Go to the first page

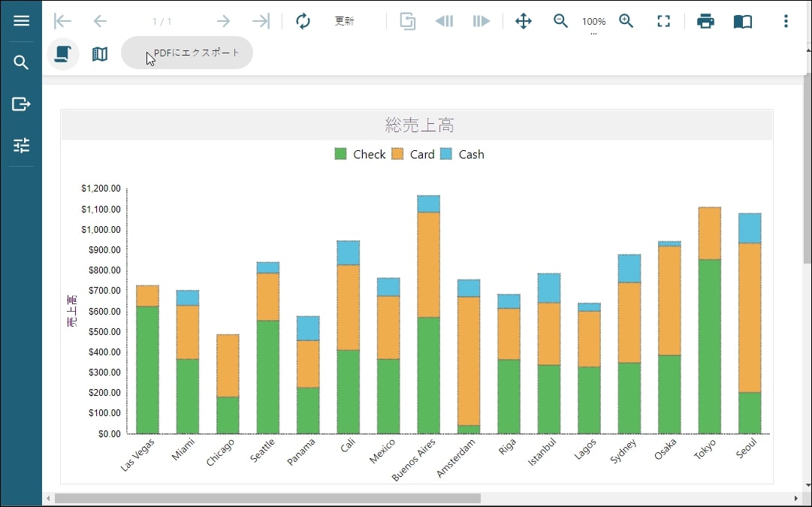pos(62,21)
